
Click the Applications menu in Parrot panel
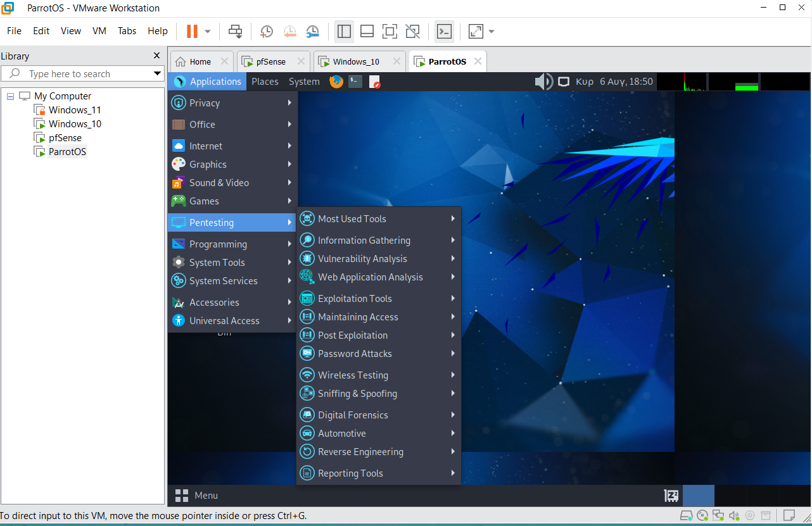(x=208, y=81)
